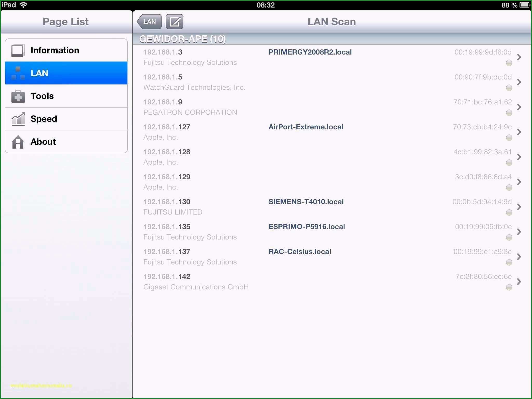Click on SIEMENS-T4010.local device row
Image resolution: width=532 pixels, height=399 pixels.
[x=330, y=206]
